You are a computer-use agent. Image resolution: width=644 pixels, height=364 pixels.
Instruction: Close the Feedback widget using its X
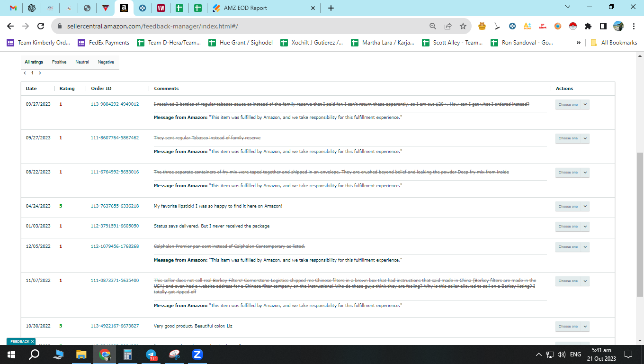[32, 341]
